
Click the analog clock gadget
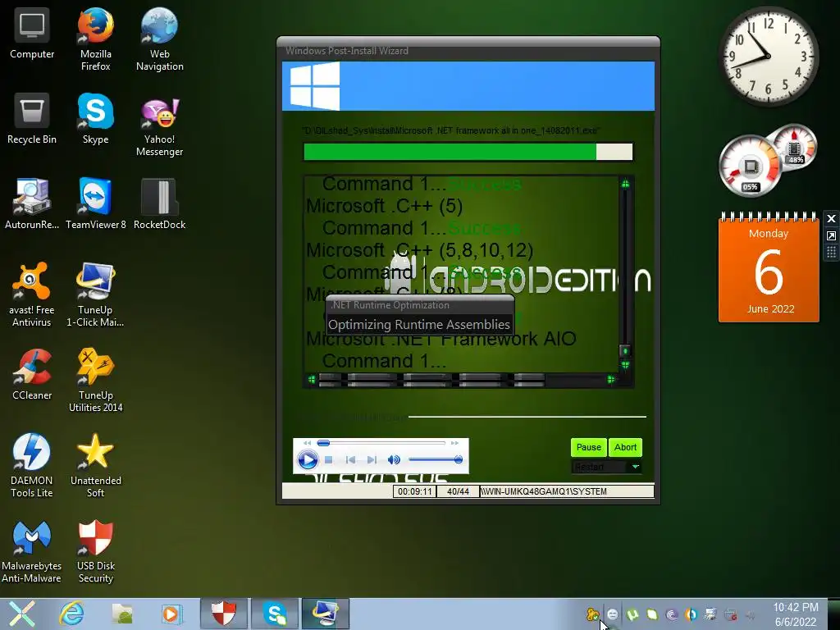[768, 56]
